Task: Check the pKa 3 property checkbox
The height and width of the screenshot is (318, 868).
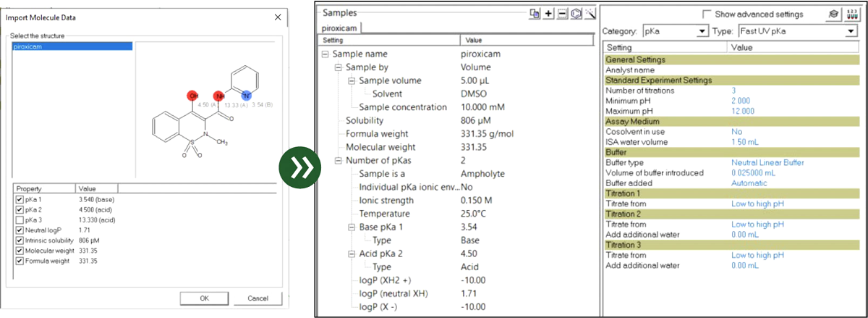Action: point(20,219)
